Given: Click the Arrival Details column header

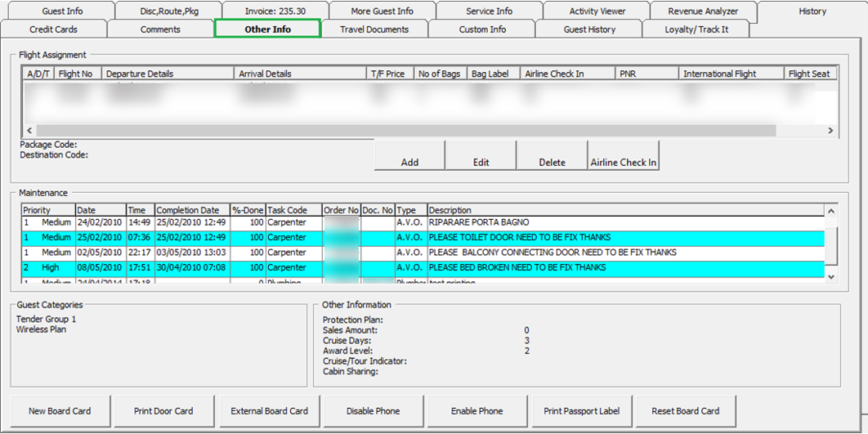Looking at the screenshot, I should click(x=301, y=74).
